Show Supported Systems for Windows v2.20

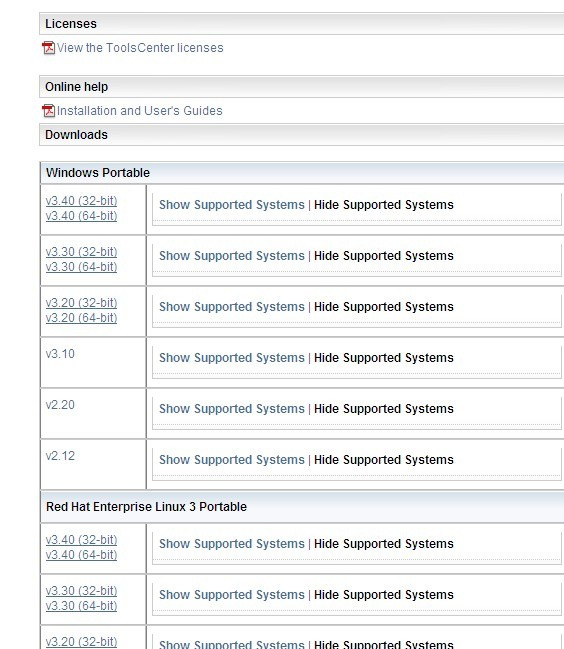pyautogui.click(x=232, y=409)
